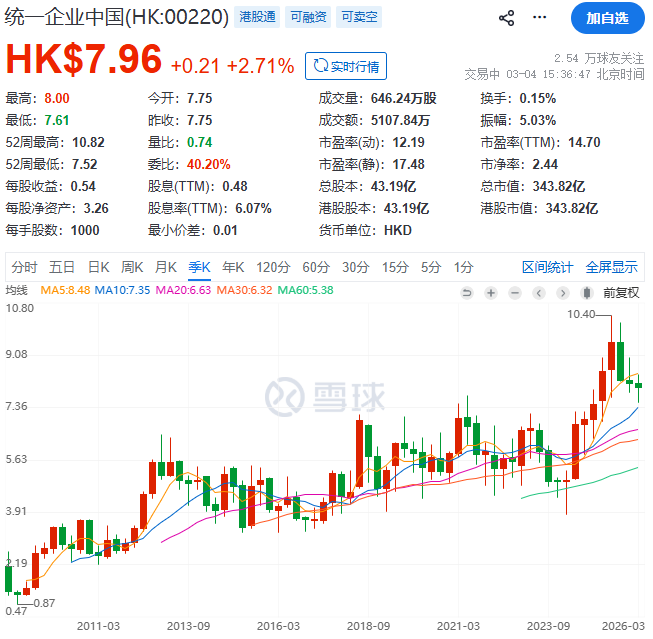Toggle the MA5 indicator line
Viewport: 653px width, 639px height.
tap(65, 290)
